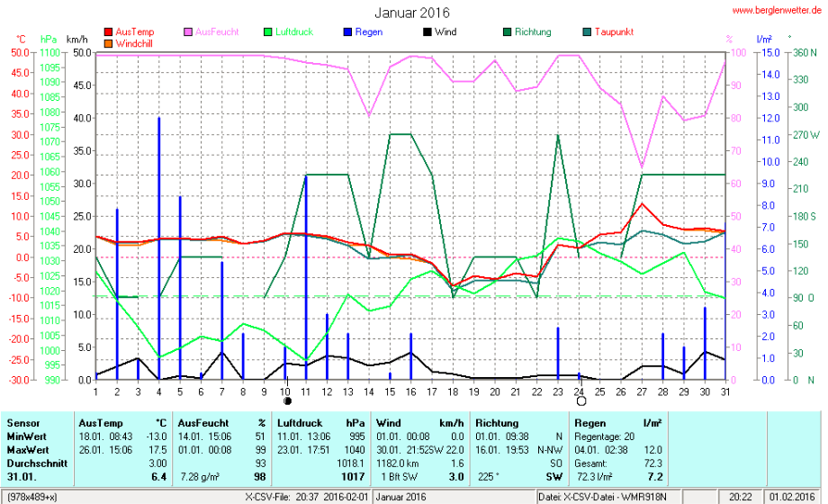Viewport: 828px width, 504px height.
Task: Click day 31 on the x-axis
Action: click(x=726, y=391)
